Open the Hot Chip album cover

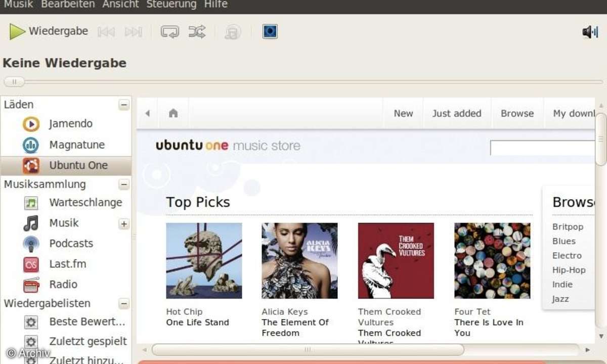204,261
